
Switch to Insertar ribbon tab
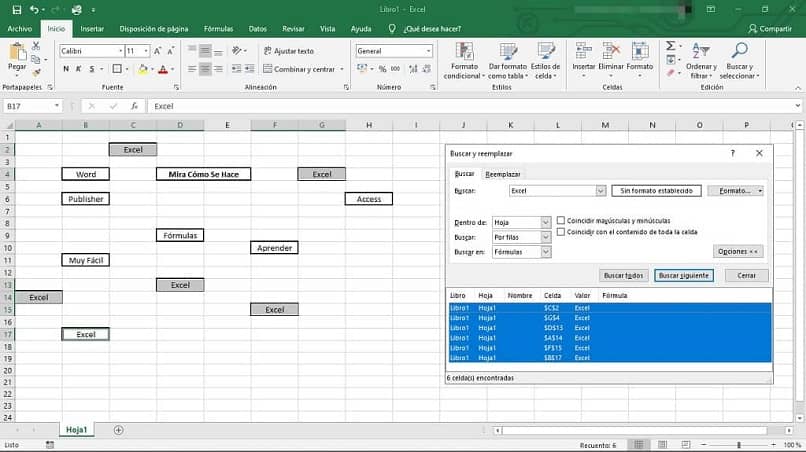pos(92,29)
